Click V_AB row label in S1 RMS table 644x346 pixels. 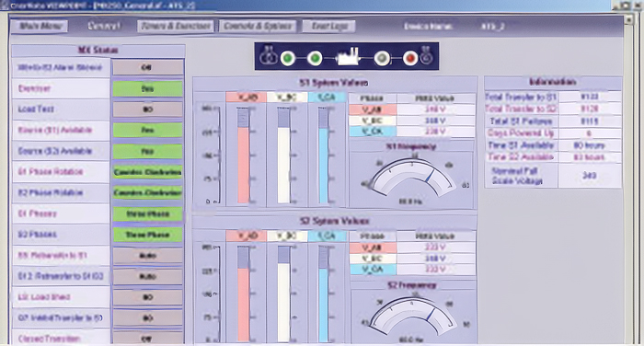point(373,110)
